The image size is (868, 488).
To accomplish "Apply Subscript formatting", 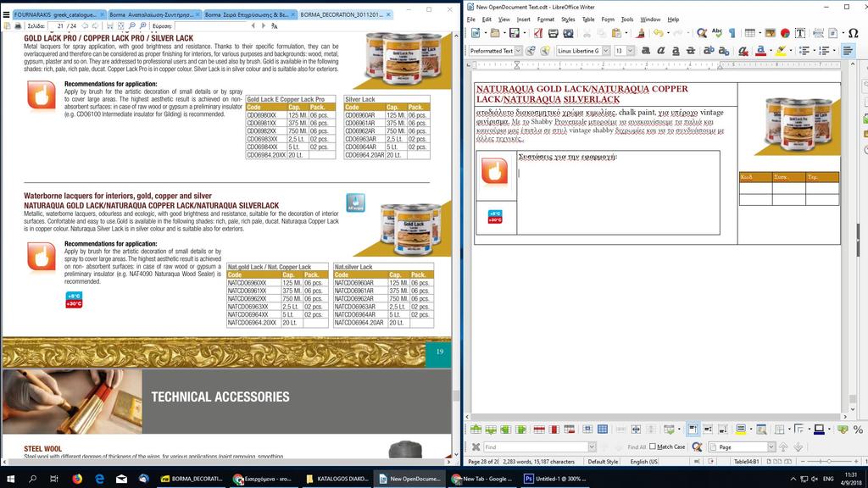I will point(723,51).
